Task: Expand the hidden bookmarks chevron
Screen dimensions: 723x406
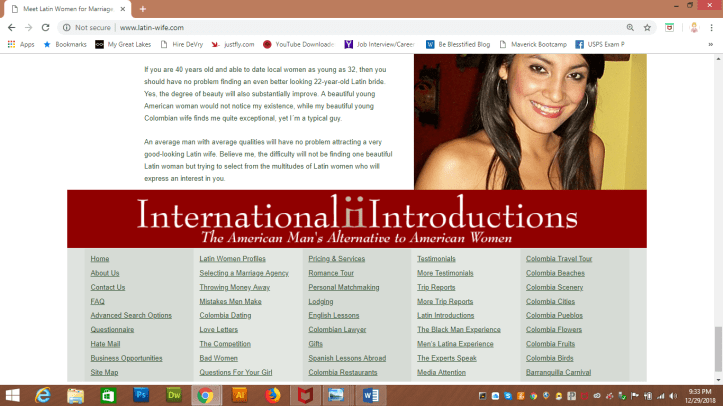Action: (711, 44)
